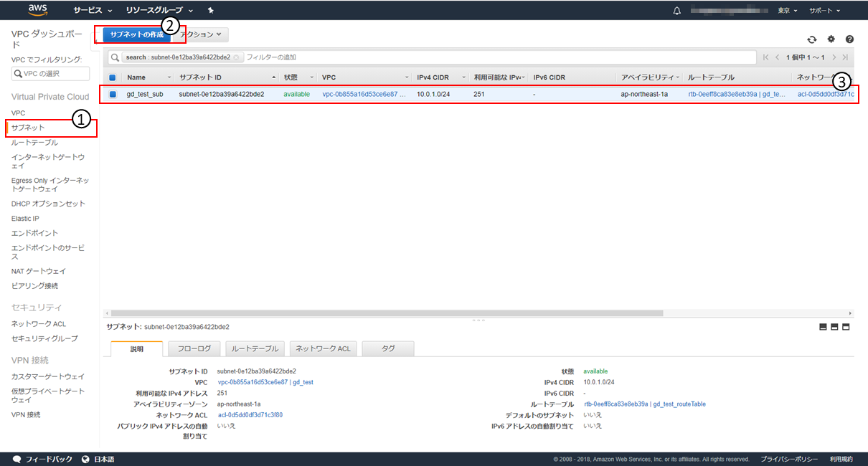
Task: Open the settings gear icon
Action: point(831,39)
